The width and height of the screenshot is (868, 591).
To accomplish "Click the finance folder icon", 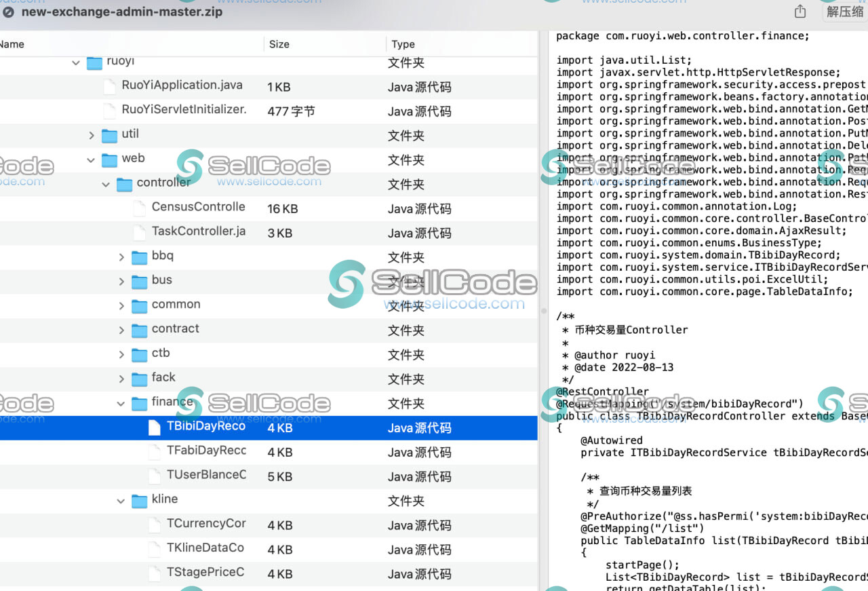I will pyautogui.click(x=139, y=404).
